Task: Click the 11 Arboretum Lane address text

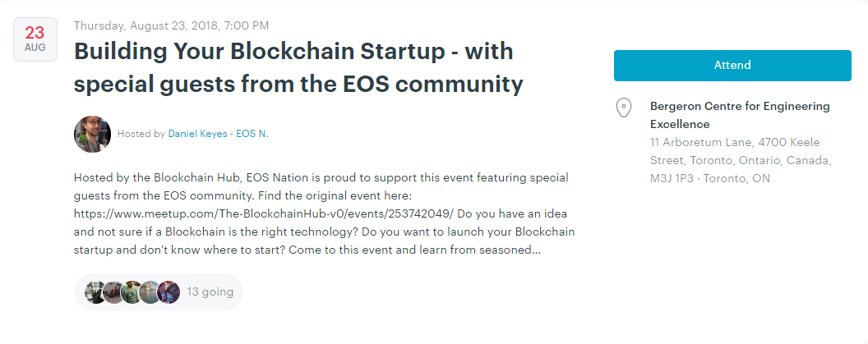Action: pos(701,143)
